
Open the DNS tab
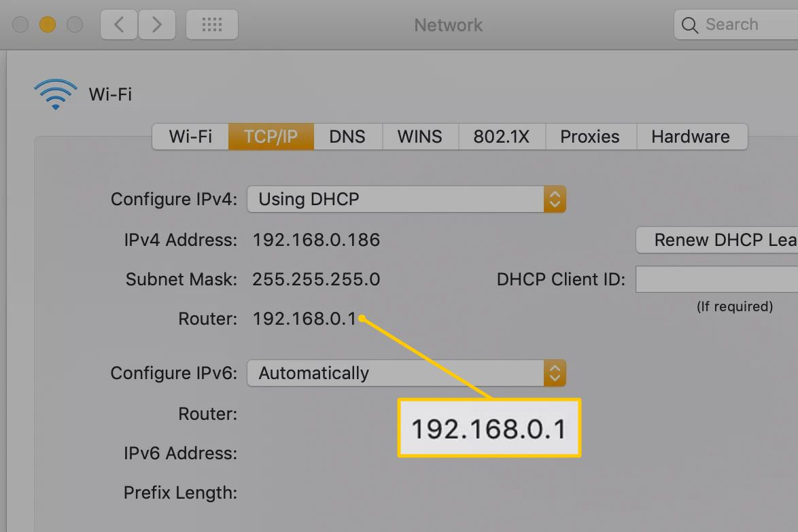tap(347, 137)
